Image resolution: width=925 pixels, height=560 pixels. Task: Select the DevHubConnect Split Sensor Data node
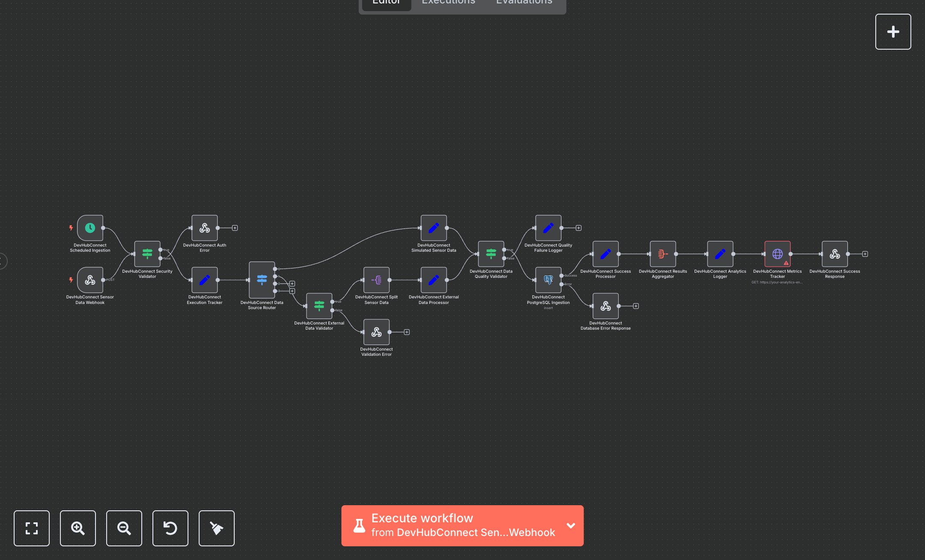click(376, 280)
